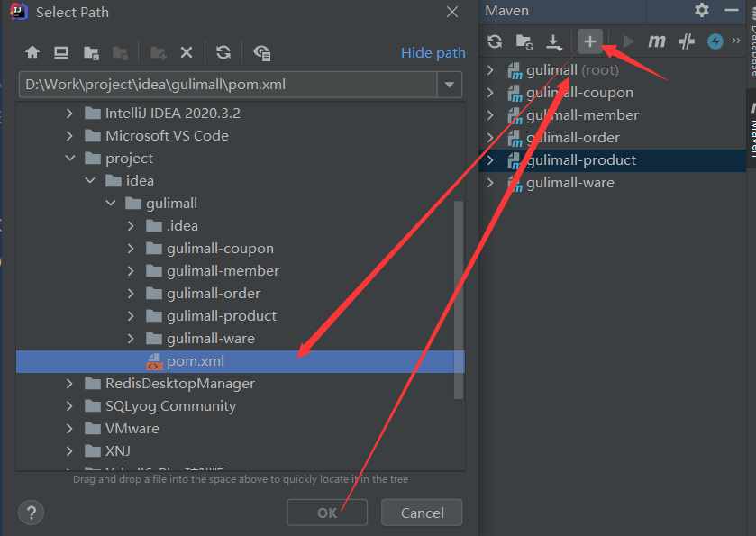
Task: Expand VMware folder chevron
Action: pyautogui.click(x=69, y=429)
